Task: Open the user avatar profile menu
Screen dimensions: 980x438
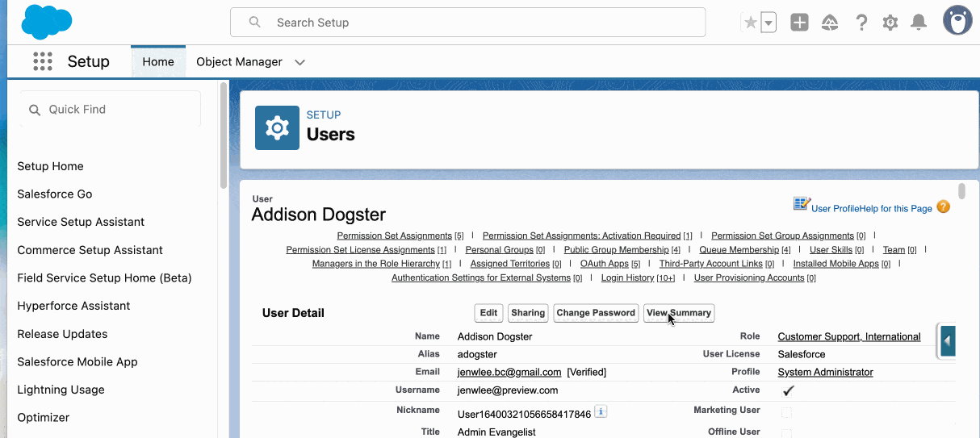Action: point(957,21)
